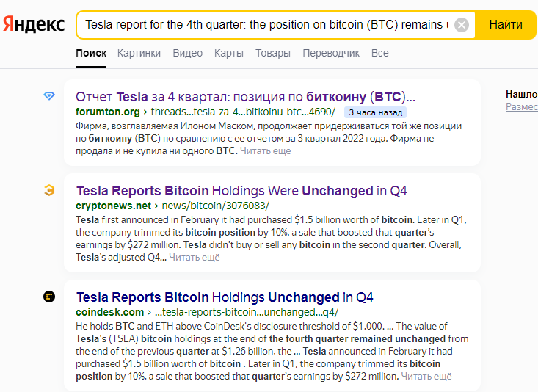This screenshot has height=392, width=538.
Task: Open the Отчет Tesla за 4 квартал result
Action: tap(245, 97)
